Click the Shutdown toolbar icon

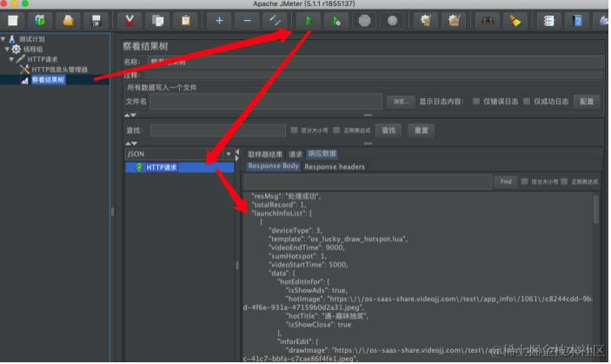tap(392, 20)
